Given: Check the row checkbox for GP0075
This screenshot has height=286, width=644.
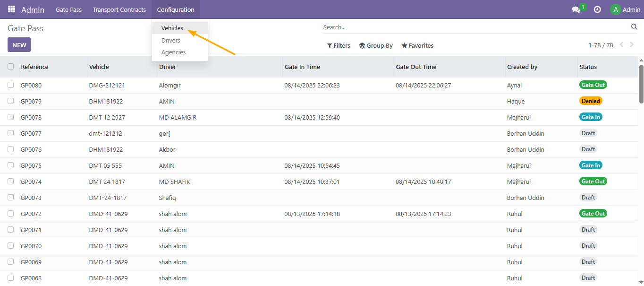Looking at the screenshot, I should click(11, 165).
